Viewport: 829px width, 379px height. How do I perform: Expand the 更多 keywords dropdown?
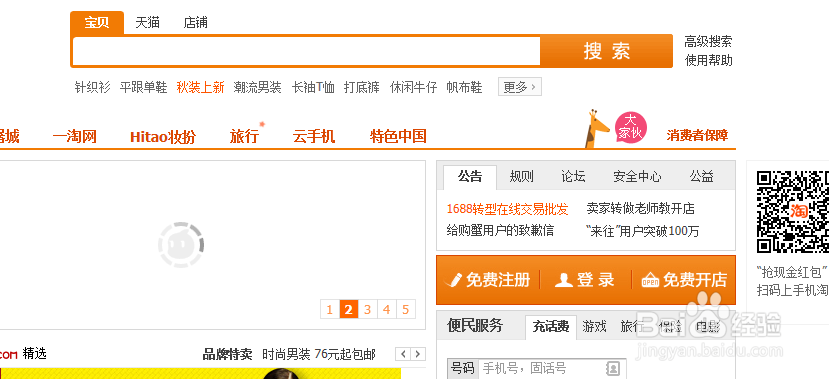pyautogui.click(x=520, y=87)
